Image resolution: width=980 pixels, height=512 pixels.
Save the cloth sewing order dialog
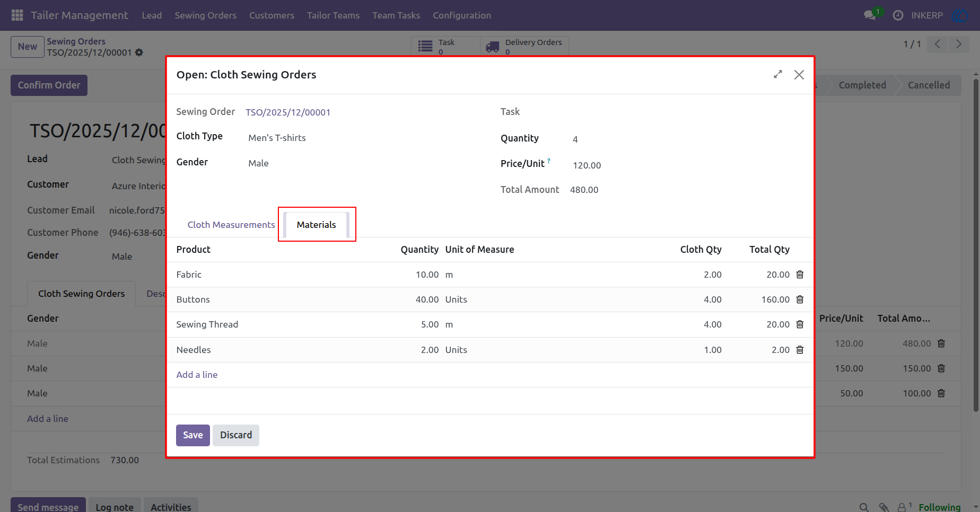click(x=193, y=435)
